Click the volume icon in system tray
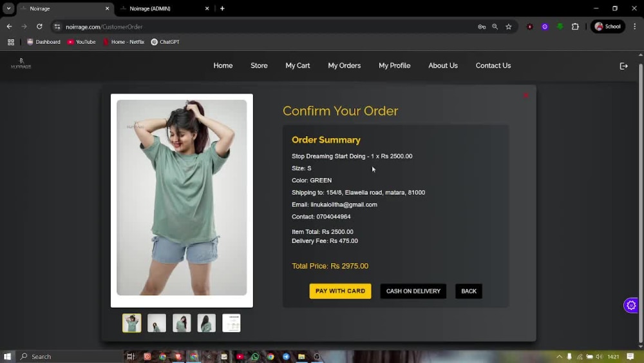644x363 pixels. 599,357
